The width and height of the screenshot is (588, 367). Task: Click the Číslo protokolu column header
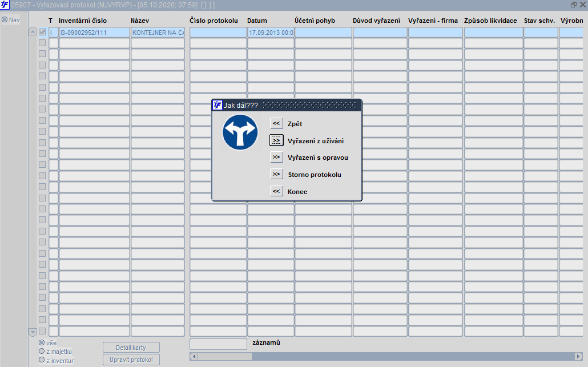coord(214,21)
